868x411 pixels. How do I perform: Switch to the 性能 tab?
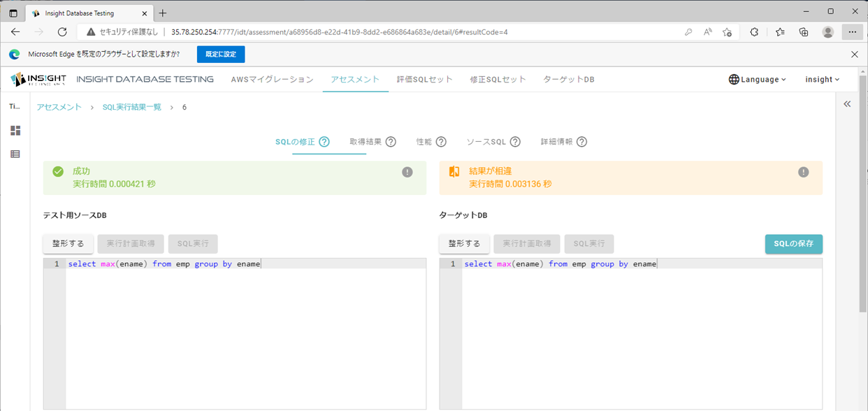click(x=424, y=142)
